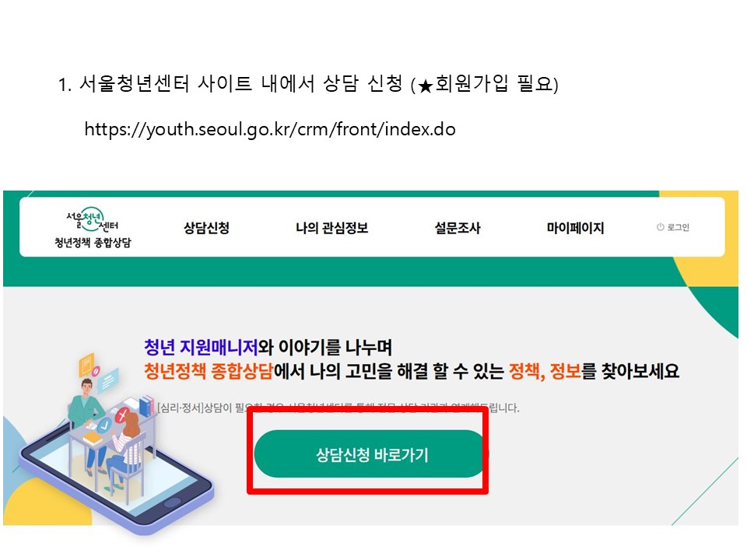The image size is (747, 560).
Task: Click the [심리·정서]상담 notice text
Action: pyautogui.click(x=338, y=408)
